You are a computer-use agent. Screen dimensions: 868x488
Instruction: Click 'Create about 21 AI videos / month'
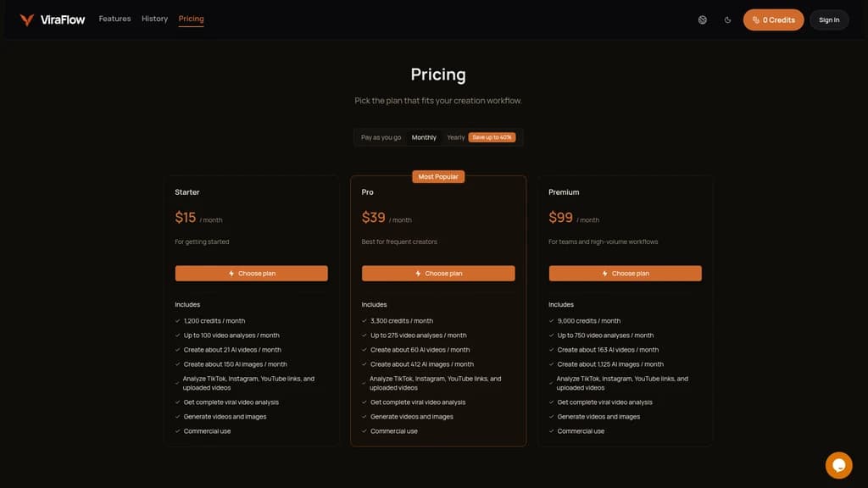tap(232, 350)
